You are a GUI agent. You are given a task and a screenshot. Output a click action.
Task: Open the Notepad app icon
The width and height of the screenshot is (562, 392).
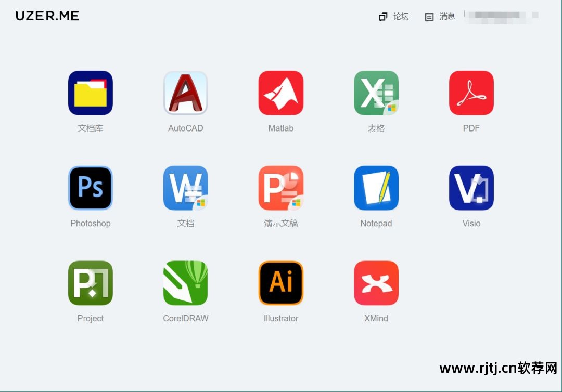[376, 188]
